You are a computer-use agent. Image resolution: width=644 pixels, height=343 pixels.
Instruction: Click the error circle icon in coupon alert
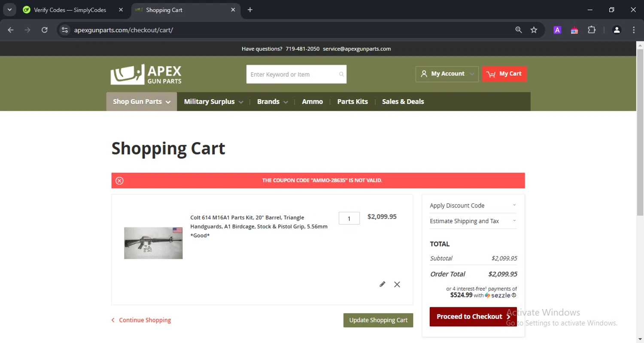pos(120,181)
